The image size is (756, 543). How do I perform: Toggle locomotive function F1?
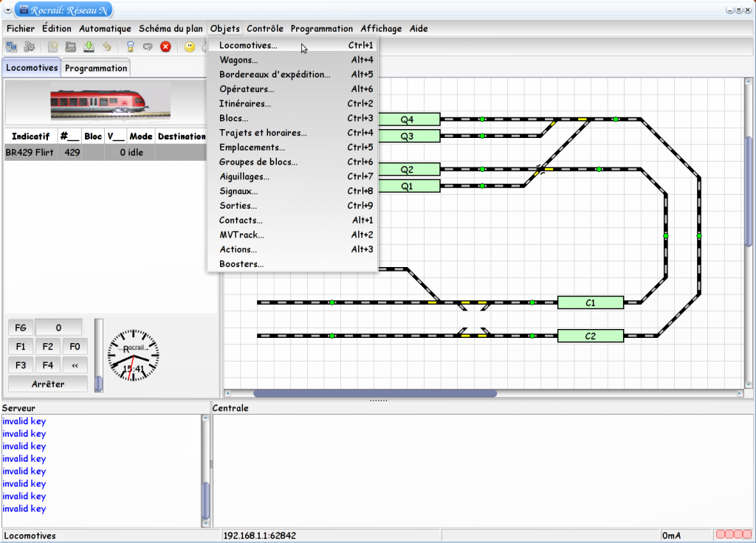coord(21,346)
